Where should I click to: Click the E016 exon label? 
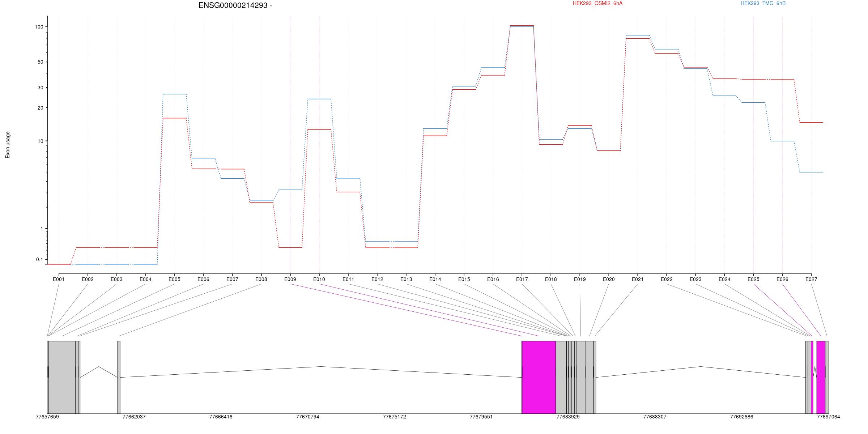click(493, 279)
